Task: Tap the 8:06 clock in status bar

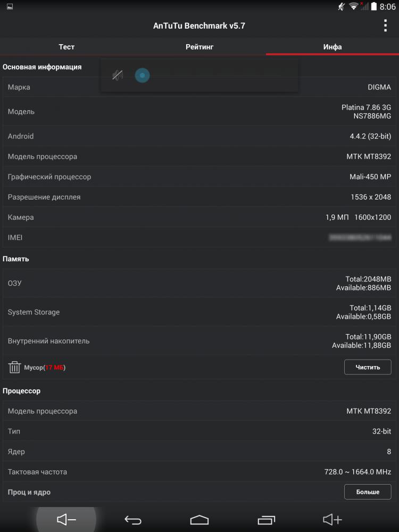Action: [x=387, y=6]
